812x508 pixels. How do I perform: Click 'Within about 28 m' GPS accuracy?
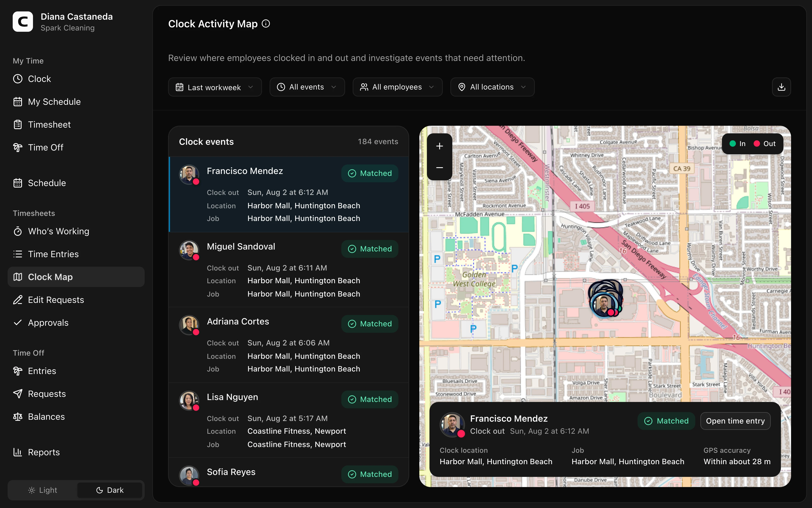click(737, 462)
